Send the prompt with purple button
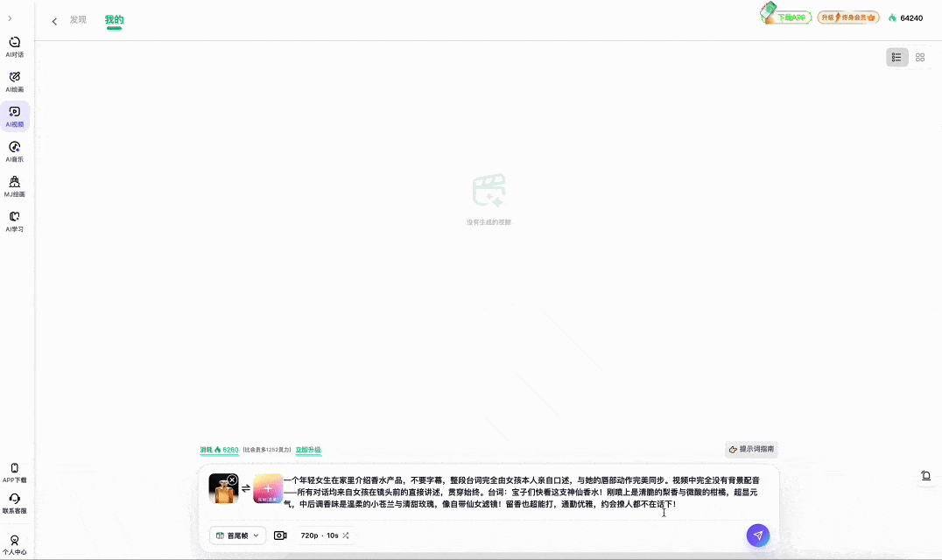The width and height of the screenshot is (942, 560). 758,535
